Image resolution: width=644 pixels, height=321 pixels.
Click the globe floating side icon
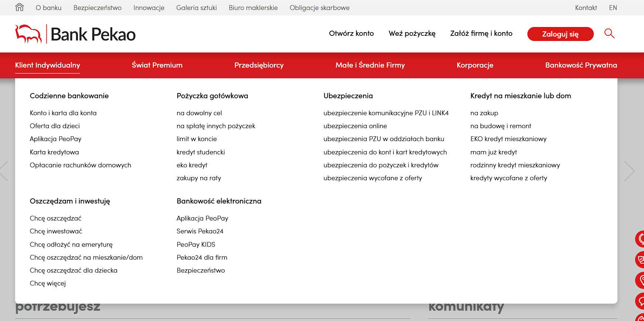(x=640, y=239)
